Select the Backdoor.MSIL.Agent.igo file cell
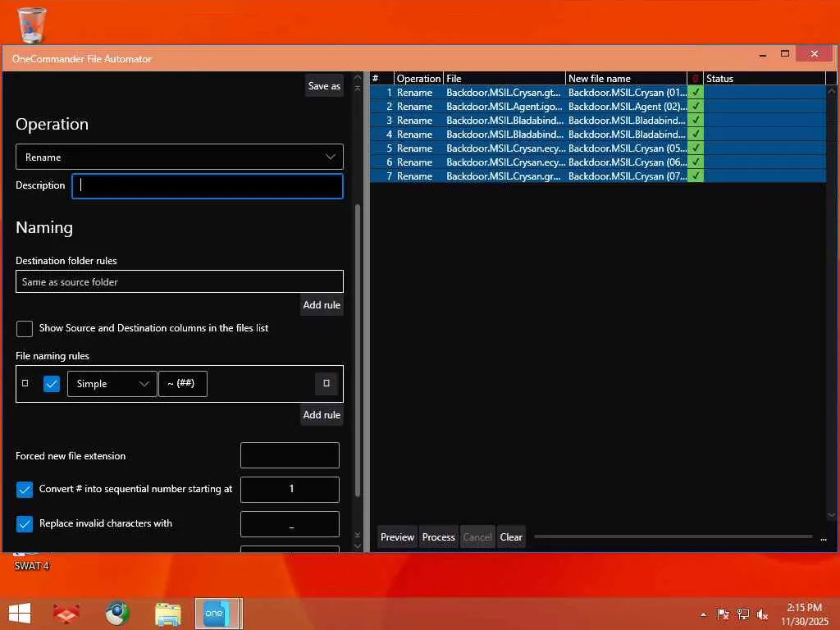 click(504, 106)
